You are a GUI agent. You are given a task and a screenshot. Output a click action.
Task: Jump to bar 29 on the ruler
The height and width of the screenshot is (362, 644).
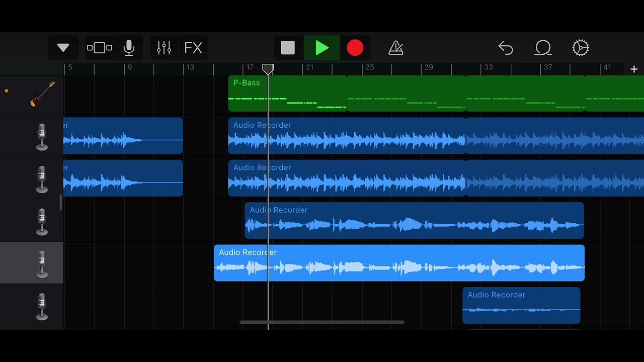pyautogui.click(x=429, y=67)
